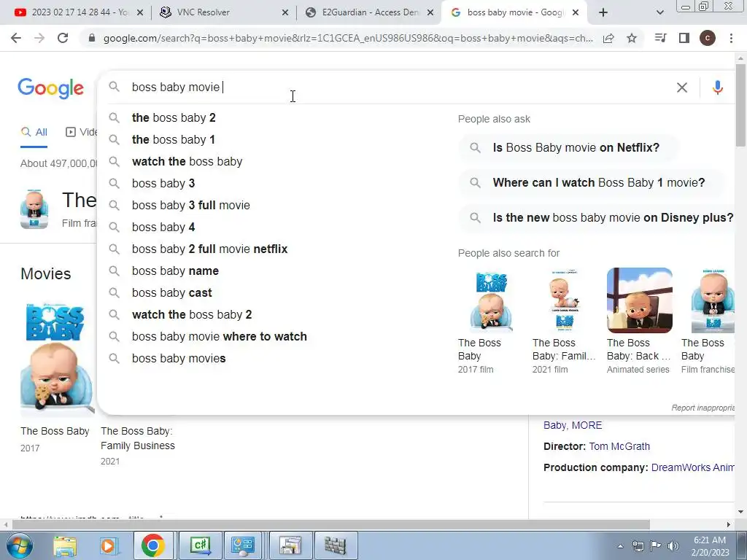Click the Google logo

(x=50, y=88)
